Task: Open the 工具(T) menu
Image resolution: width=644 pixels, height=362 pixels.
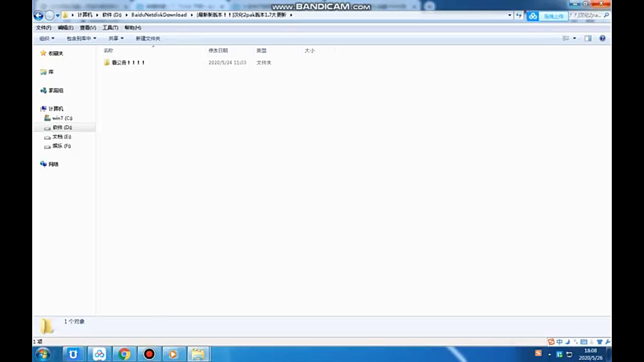Action: [x=110, y=28]
